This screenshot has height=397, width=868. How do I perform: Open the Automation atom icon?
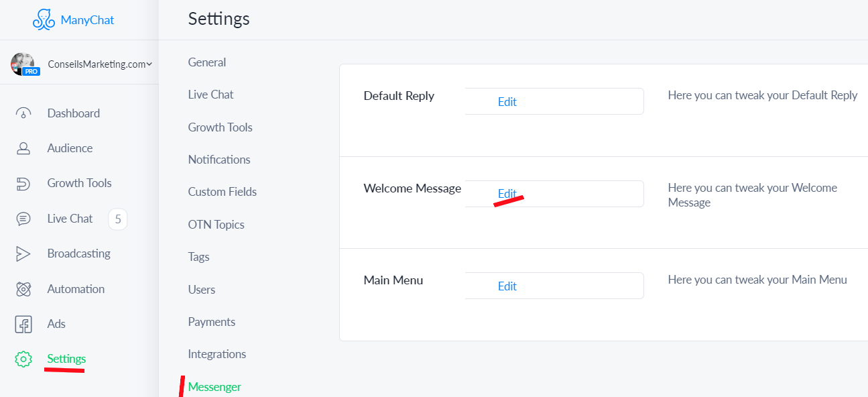pos(23,289)
